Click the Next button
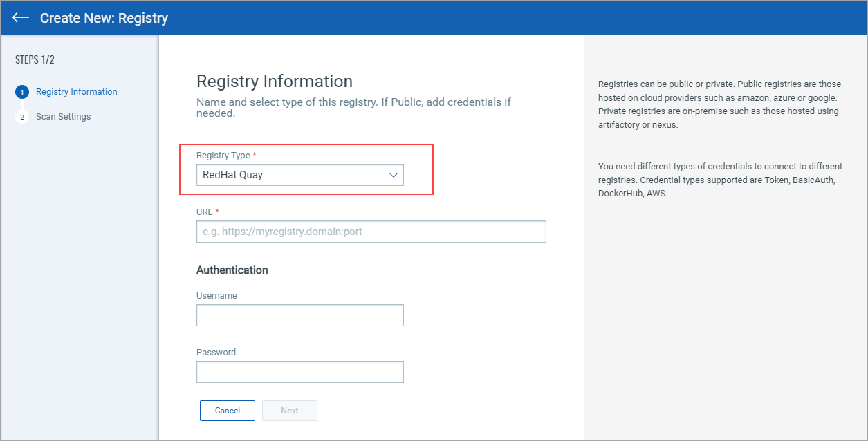This screenshot has height=441, width=868. [290, 411]
